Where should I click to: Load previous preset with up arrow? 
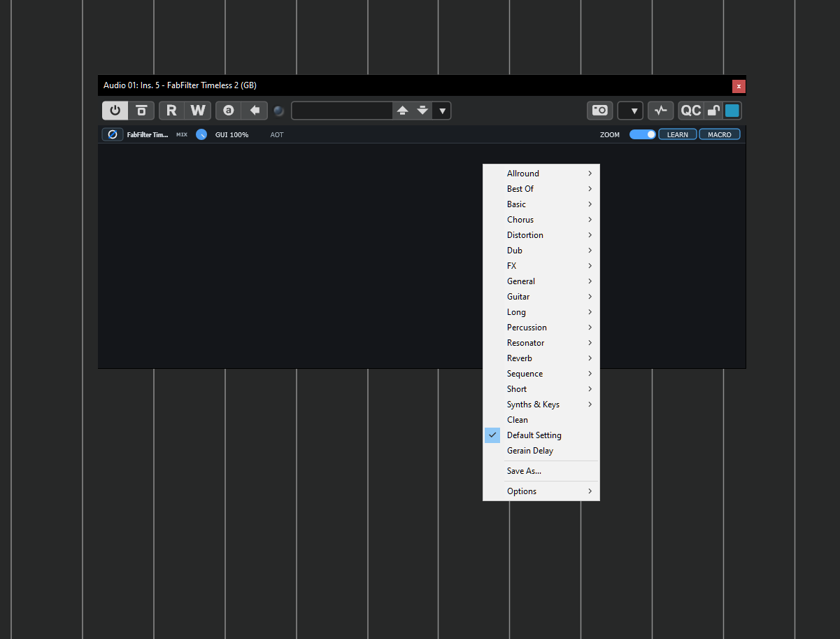click(x=402, y=111)
